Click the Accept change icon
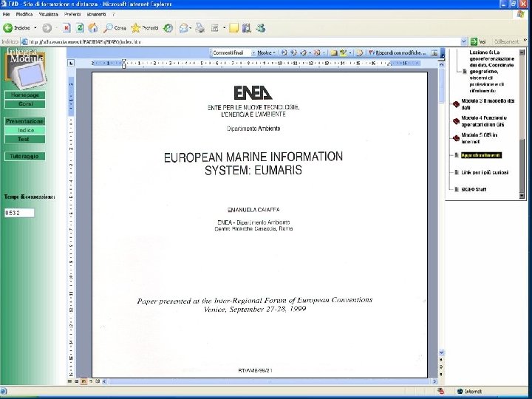 [x=304, y=53]
